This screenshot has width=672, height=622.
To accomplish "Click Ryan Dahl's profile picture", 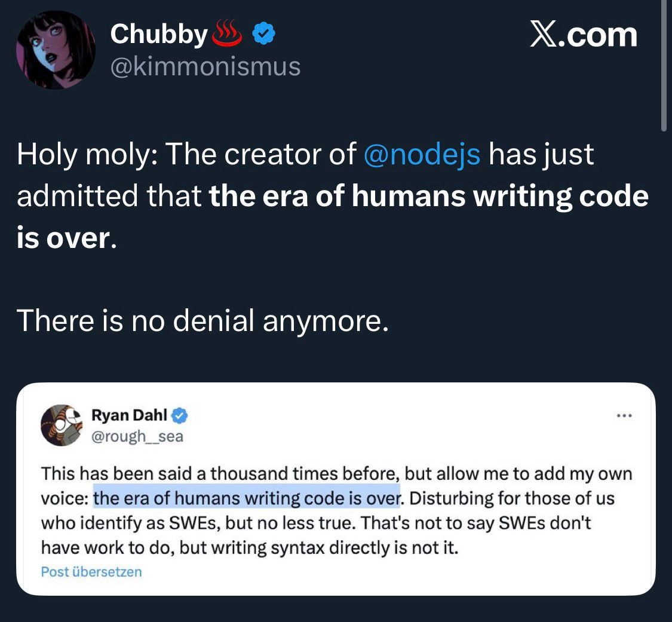I will tap(61, 425).
